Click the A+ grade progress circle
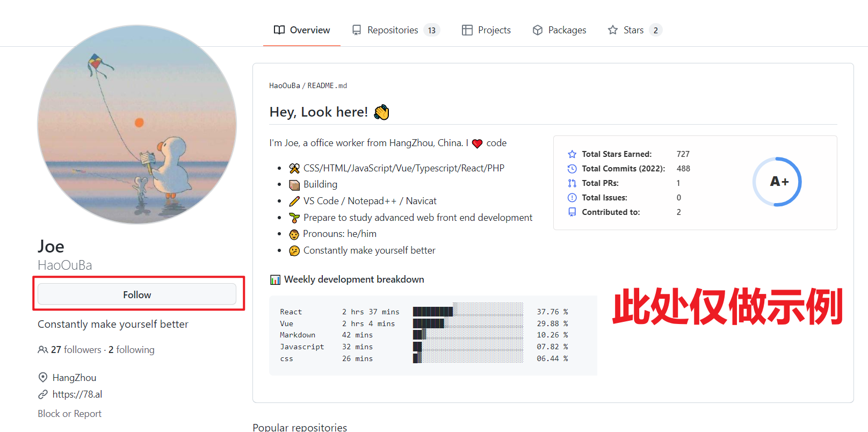This screenshot has height=432, width=868. pyautogui.click(x=777, y=182)
